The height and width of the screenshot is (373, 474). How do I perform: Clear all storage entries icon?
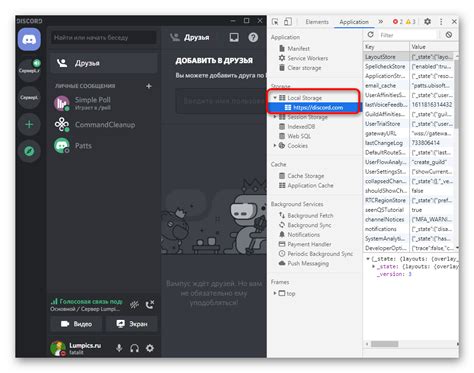pos(449,35)
